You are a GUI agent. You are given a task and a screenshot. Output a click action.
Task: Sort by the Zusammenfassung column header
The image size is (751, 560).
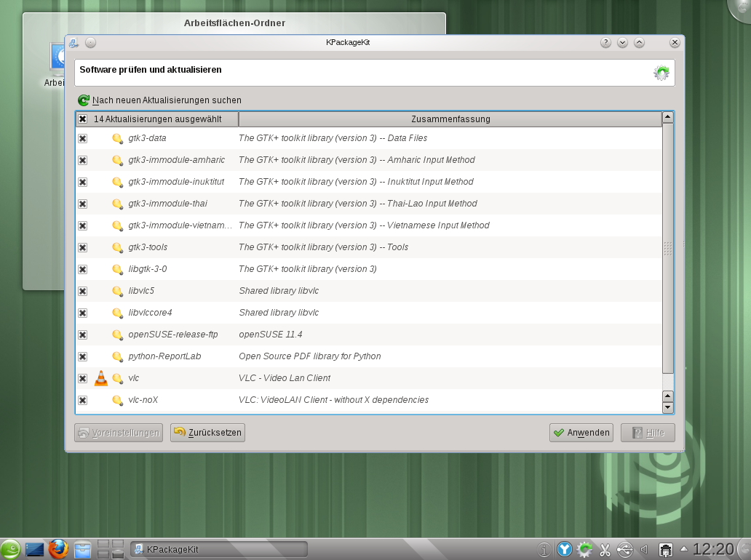450,119
